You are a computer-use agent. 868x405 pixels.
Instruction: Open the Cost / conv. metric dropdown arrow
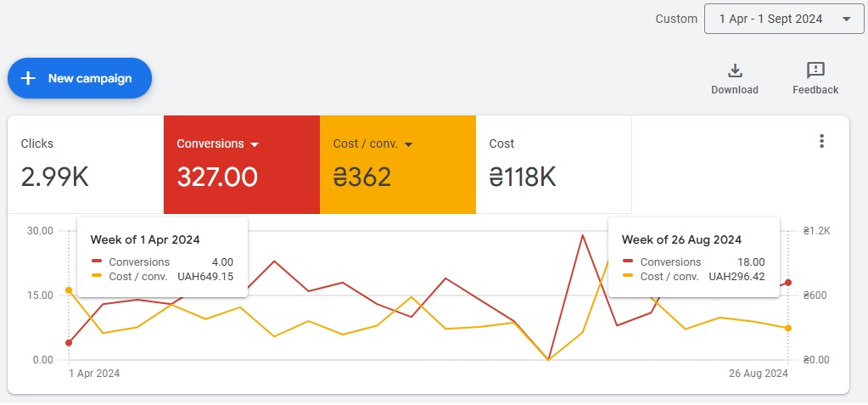pos(408,144)
